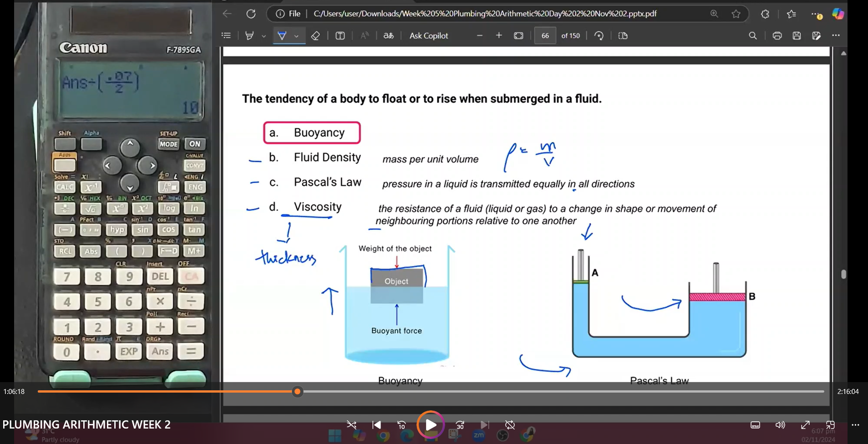Toggle shuffle playback off or on
The image size is (868, 444).
tap(351, 425)
